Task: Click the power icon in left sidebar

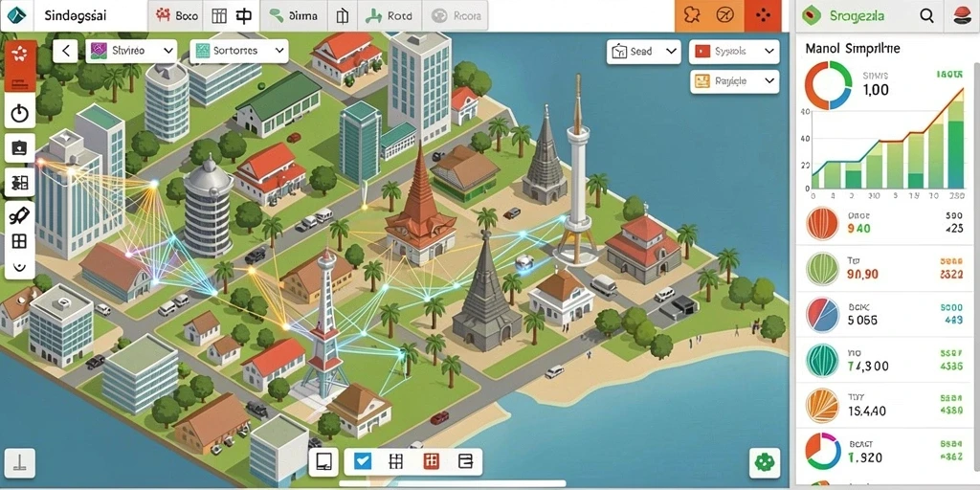Action: [x=20, y=113]
